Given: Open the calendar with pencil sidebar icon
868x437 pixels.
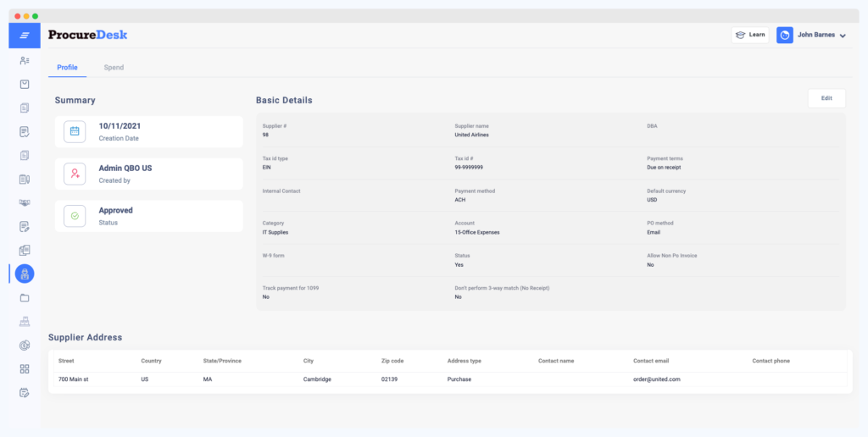Looking at the screenshot, I should 25,393.
